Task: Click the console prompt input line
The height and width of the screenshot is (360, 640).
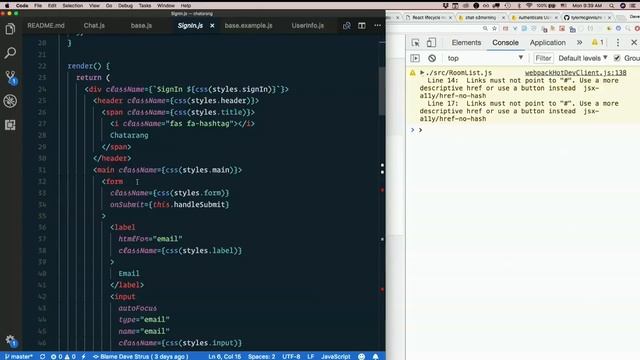Action: (527, 130)
